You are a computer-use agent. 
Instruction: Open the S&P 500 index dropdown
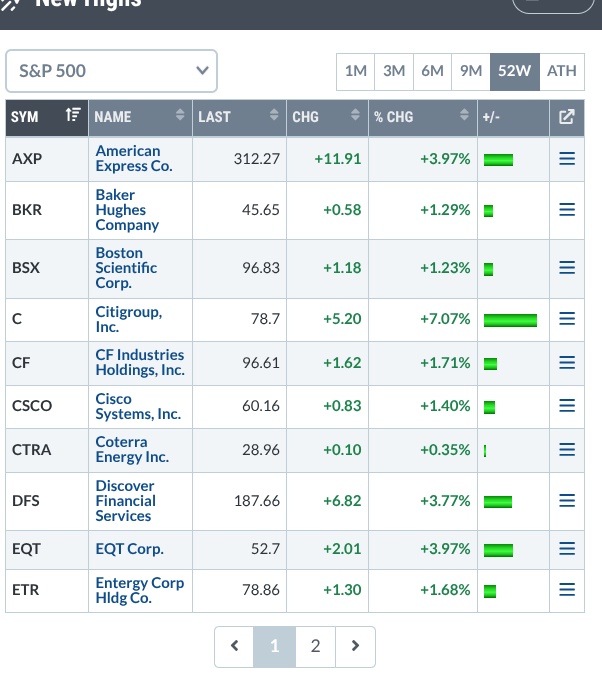pos(112,71)
